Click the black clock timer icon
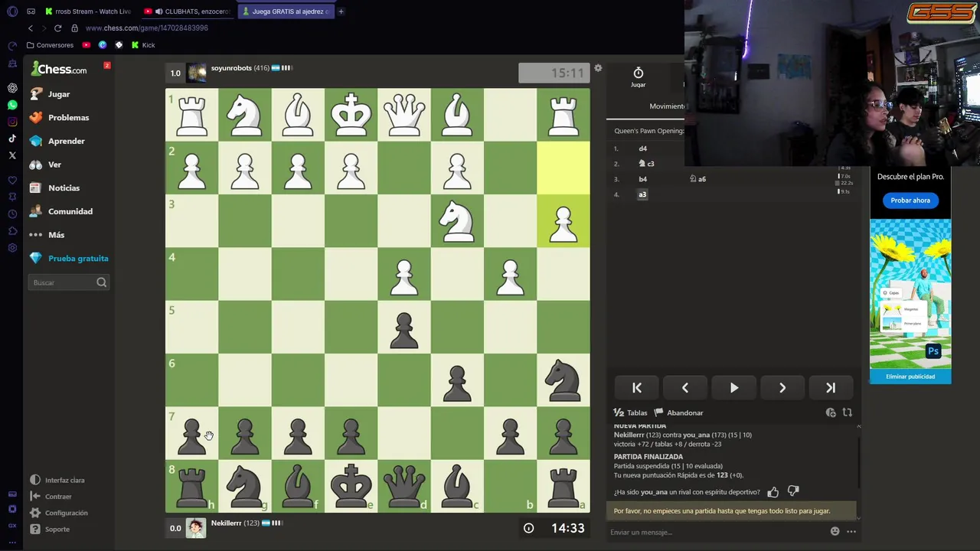This screenshot has width=980, height=551. tap(528, 528)
